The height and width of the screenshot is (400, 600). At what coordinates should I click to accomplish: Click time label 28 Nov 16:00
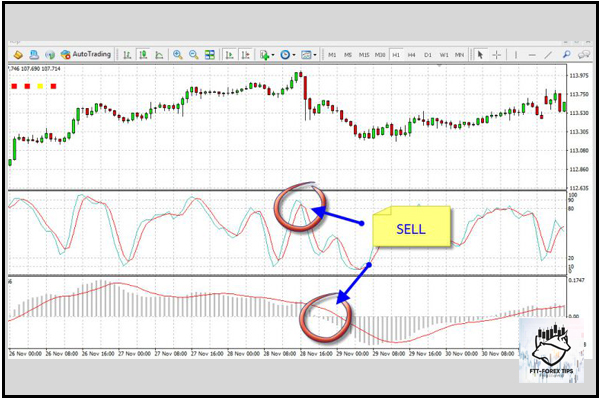tap(316, 354)
